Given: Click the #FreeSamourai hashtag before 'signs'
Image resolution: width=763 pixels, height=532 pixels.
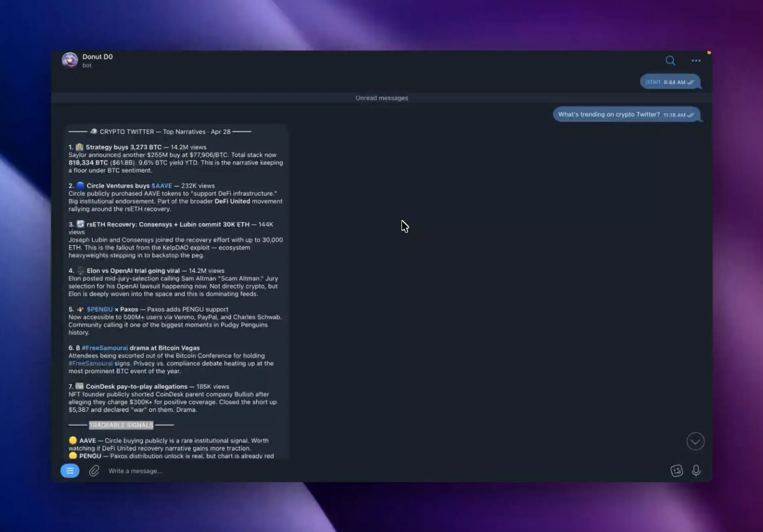Looking at the screenshot, I should (90, 363).
